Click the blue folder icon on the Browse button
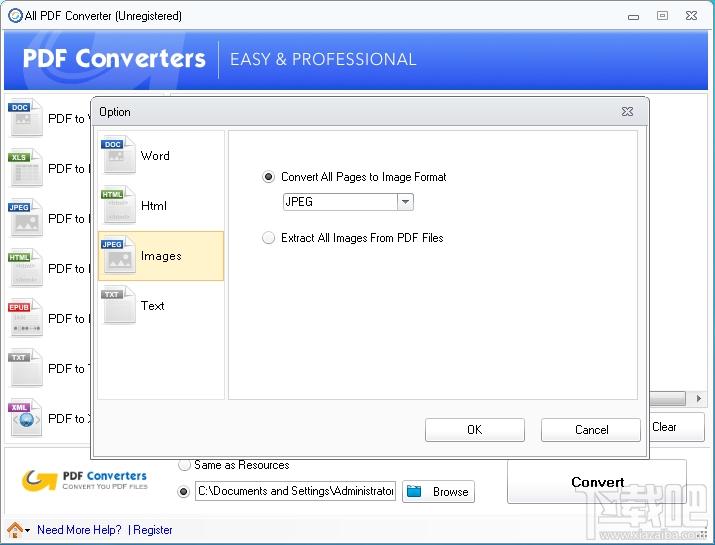The width and height of the screenshot is (715, 545). point(414,491)
